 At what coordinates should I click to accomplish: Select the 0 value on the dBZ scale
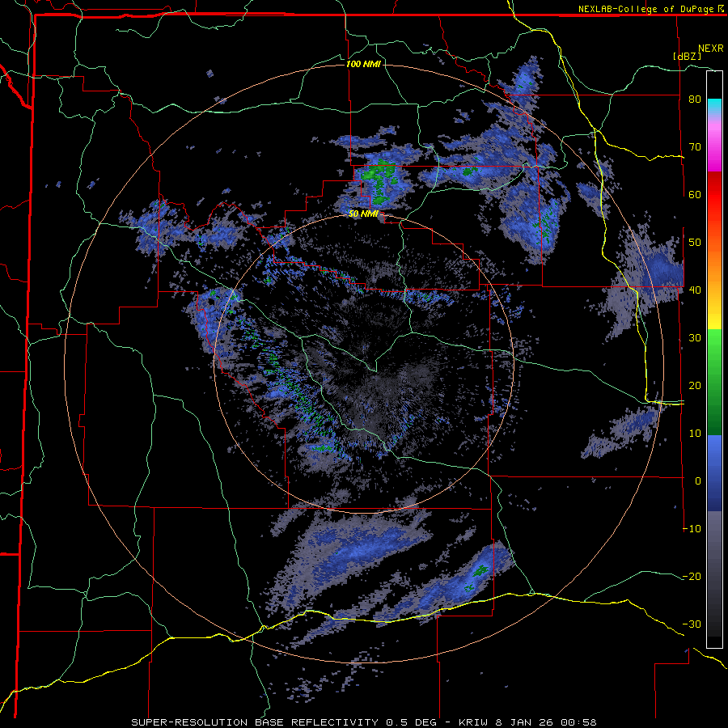698,481
